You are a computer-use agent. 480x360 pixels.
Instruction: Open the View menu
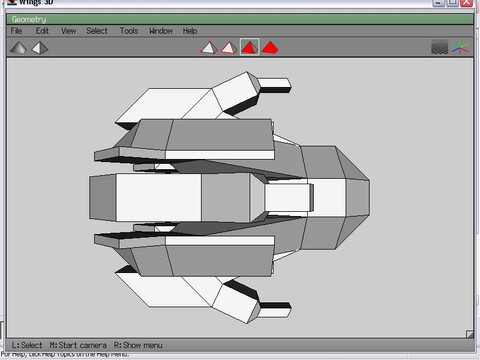click(69, 31)
